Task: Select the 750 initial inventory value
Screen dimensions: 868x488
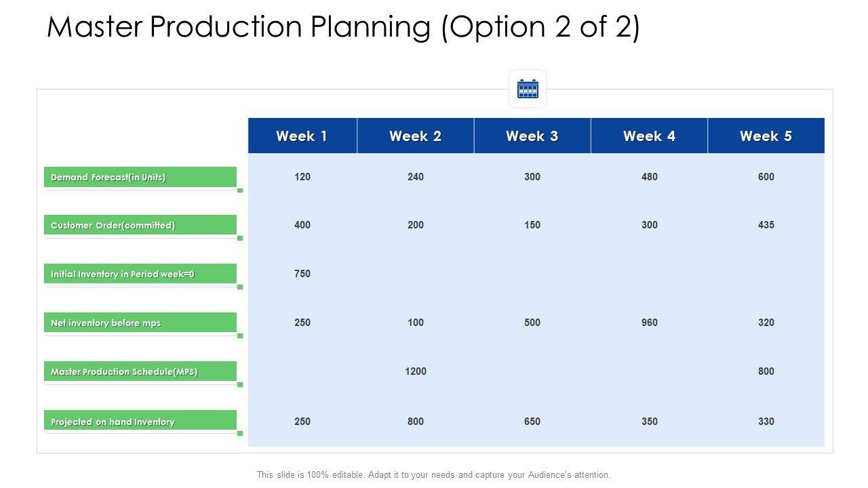Action: tap(302, 274)
